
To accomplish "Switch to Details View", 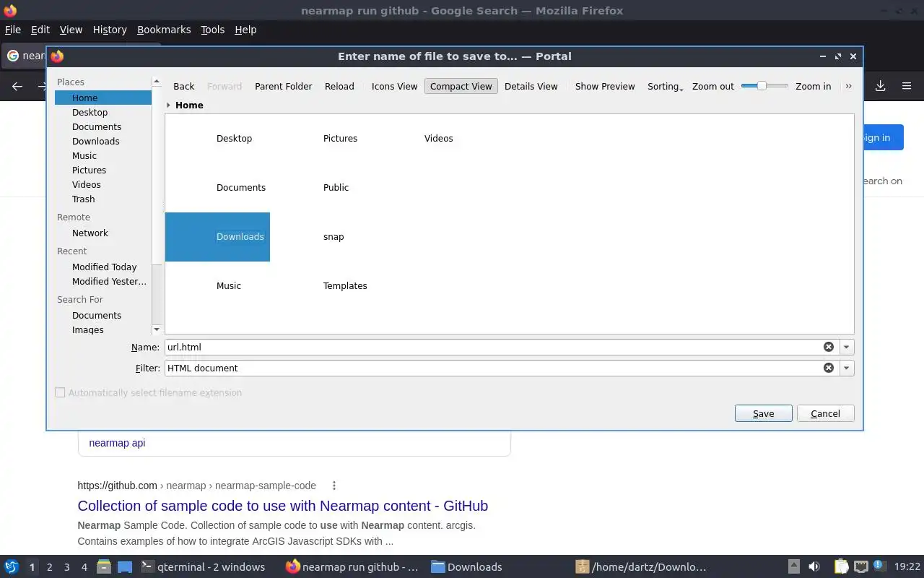I will pyautogui.click(x=531, y=86).
